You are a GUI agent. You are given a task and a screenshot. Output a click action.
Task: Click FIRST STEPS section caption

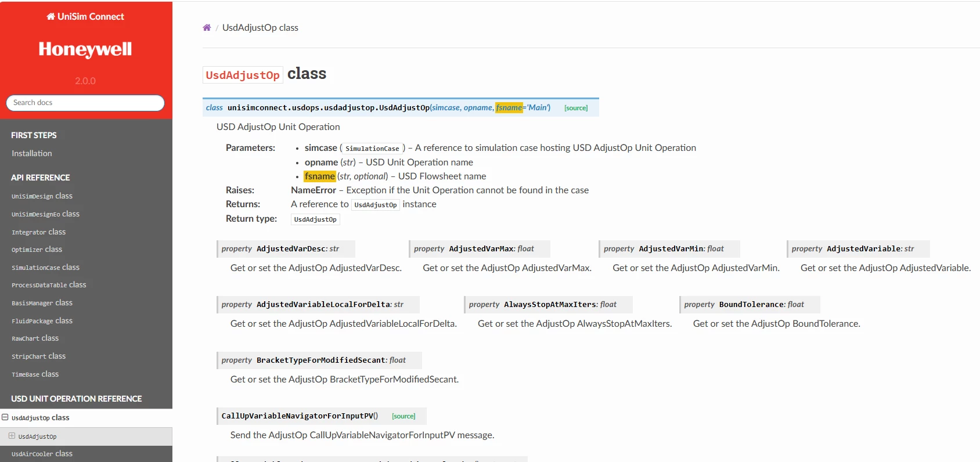(34, 135)
